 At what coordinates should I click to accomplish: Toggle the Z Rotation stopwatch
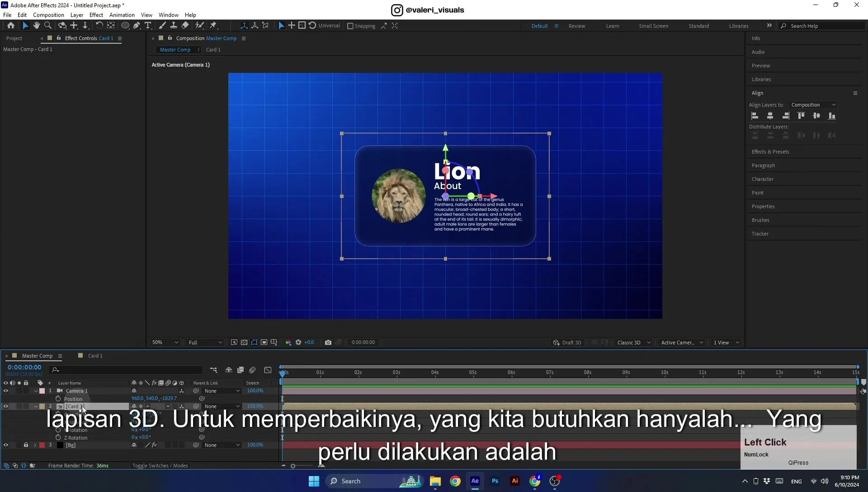pyautogui.click(x=58, y=437)
